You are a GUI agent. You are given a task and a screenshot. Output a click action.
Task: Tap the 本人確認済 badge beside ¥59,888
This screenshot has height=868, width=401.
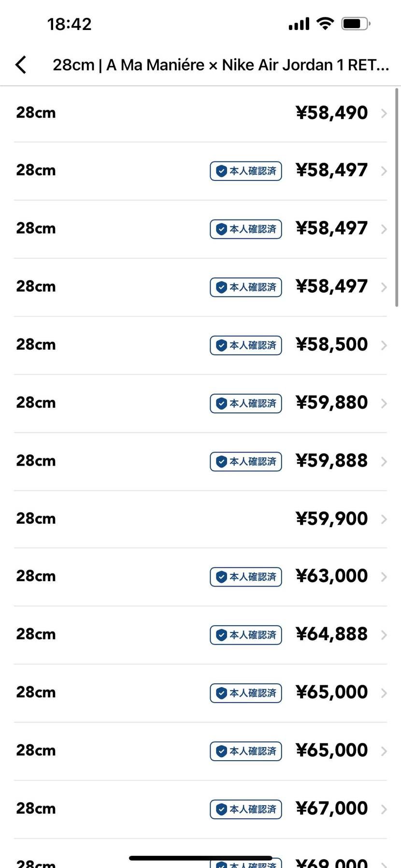246,461
